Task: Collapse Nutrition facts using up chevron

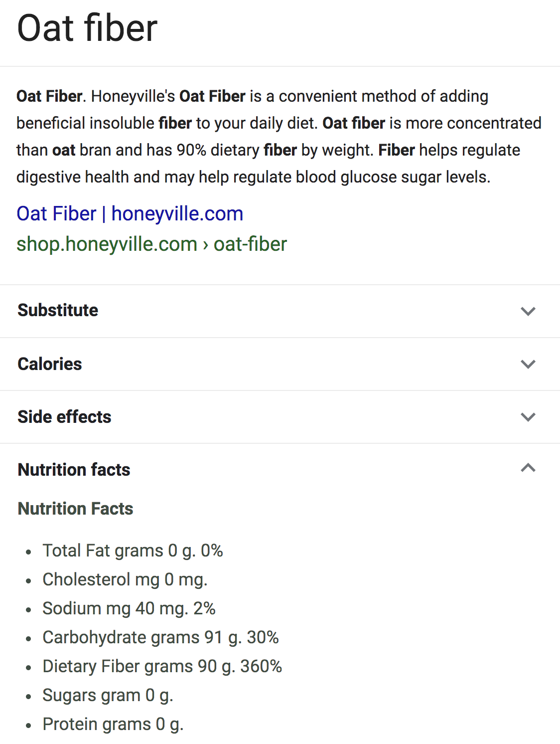Action: 528,468
